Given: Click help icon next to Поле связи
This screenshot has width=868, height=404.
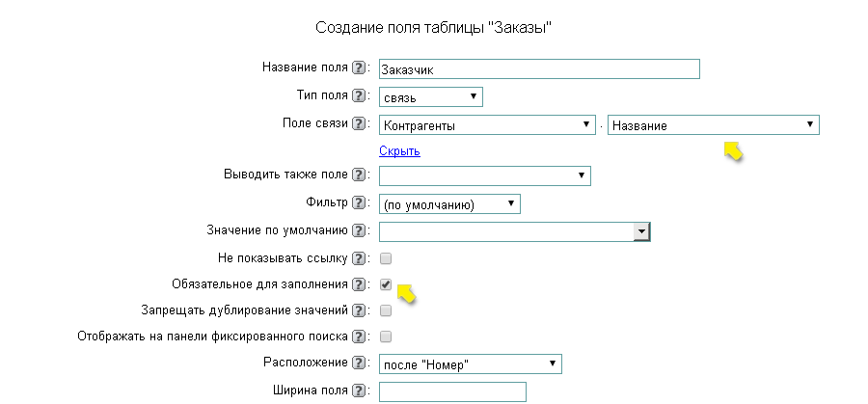Looking at the screenshot, I should [x=359, y=123].
